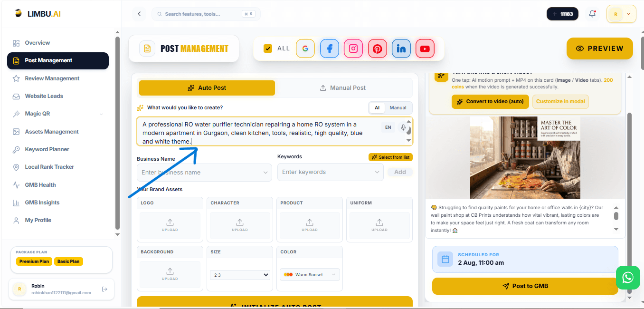Click the 11183 coins balance button
Viewport: 644px width, 309px height.
[562, 14]
